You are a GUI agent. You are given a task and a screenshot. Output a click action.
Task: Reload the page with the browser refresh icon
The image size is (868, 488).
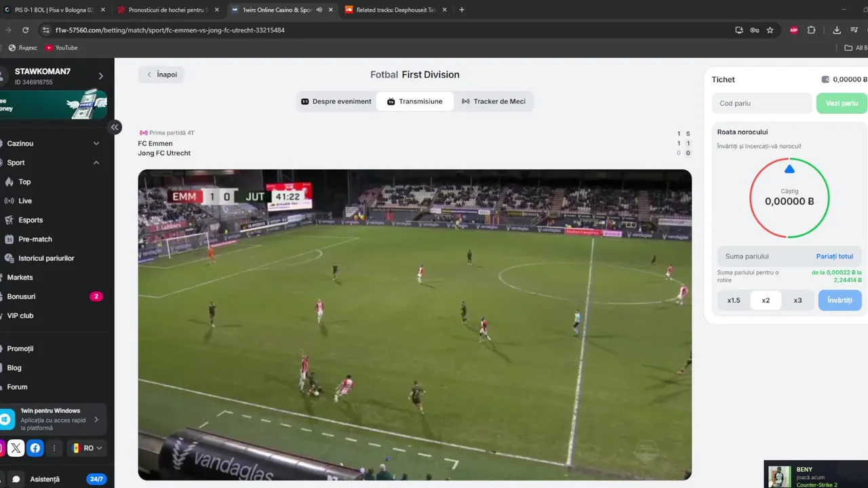coord(26,30)
